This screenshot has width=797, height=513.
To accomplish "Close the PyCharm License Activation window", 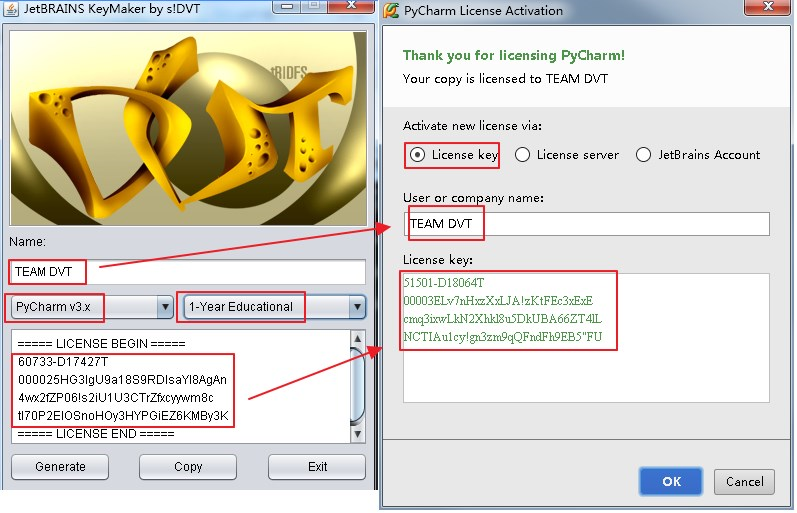I will (768, 7).
